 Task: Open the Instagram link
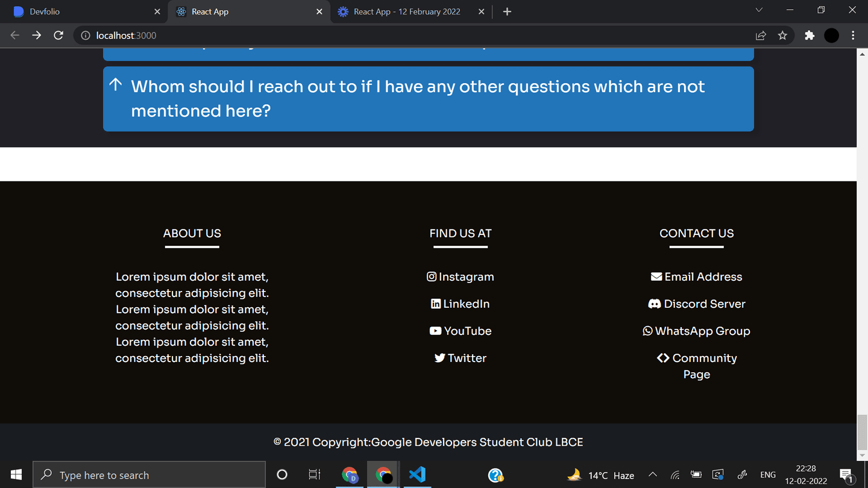(x=461, y=277)
